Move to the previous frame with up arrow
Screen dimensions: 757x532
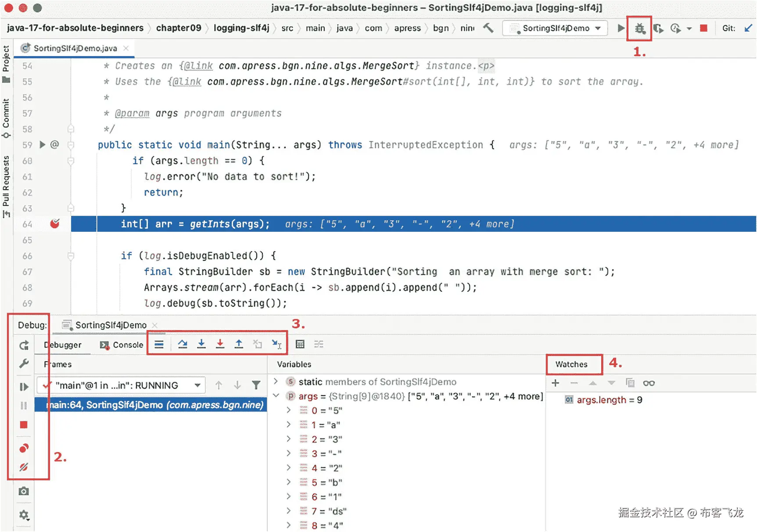click(219, 385)
